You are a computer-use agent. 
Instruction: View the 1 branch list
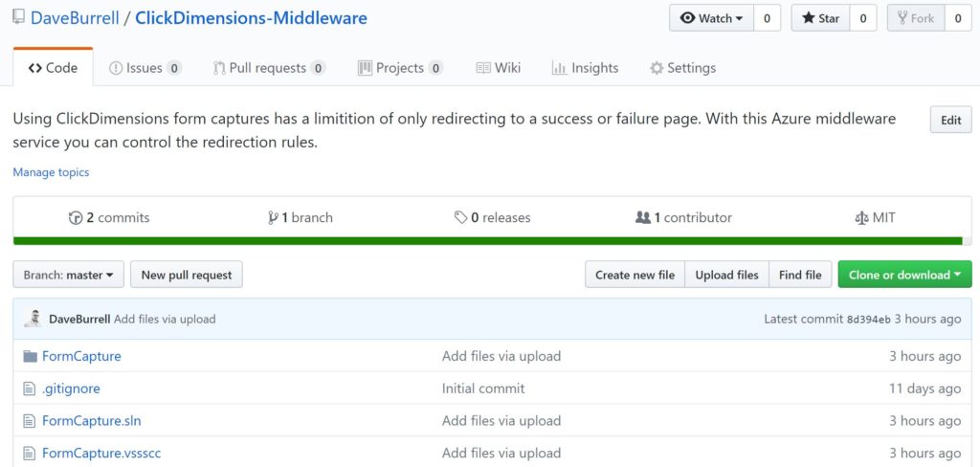[300, 217]
